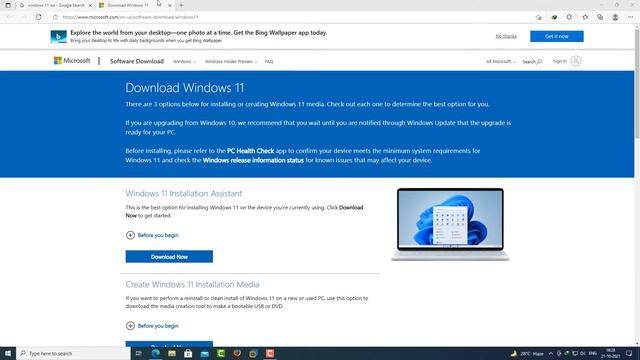Click Get it now button
Screen dimensions: 640x360
[557, 36]
